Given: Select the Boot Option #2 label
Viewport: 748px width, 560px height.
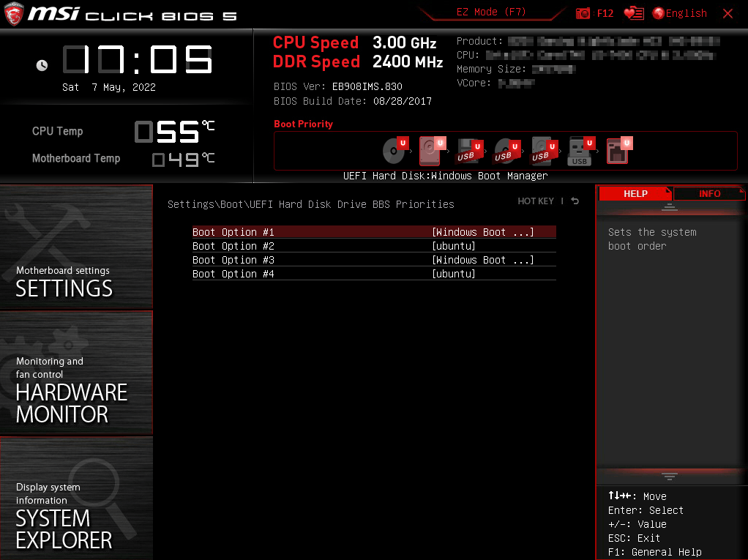Looking at the screenshot, I should coord(233,246).
